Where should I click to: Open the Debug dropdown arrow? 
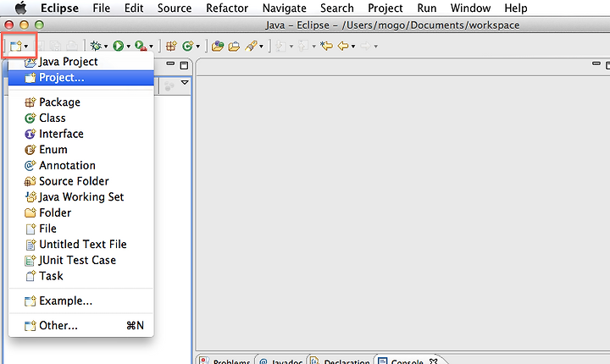pyautogui.click(x=106, y=47)
